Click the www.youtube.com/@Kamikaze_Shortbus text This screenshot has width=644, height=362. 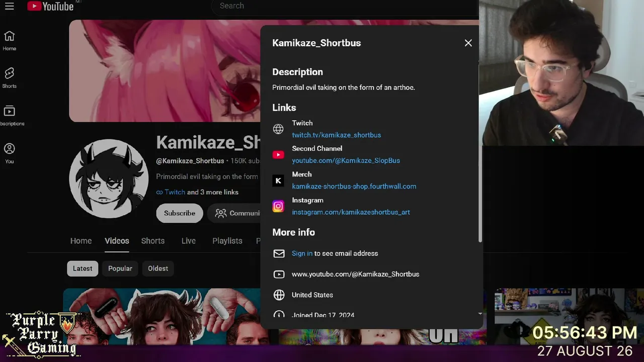tap(356, 274)
